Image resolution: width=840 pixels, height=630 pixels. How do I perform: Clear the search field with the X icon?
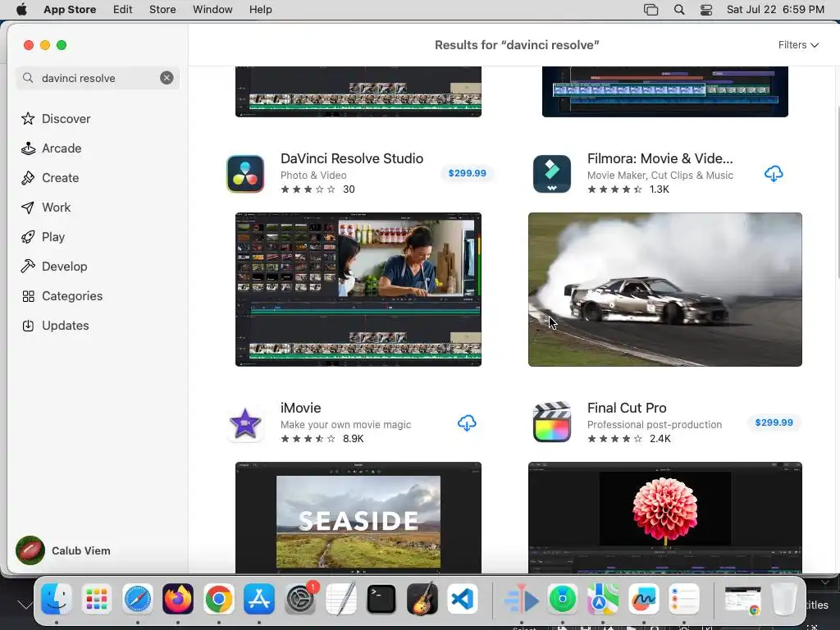167,78
